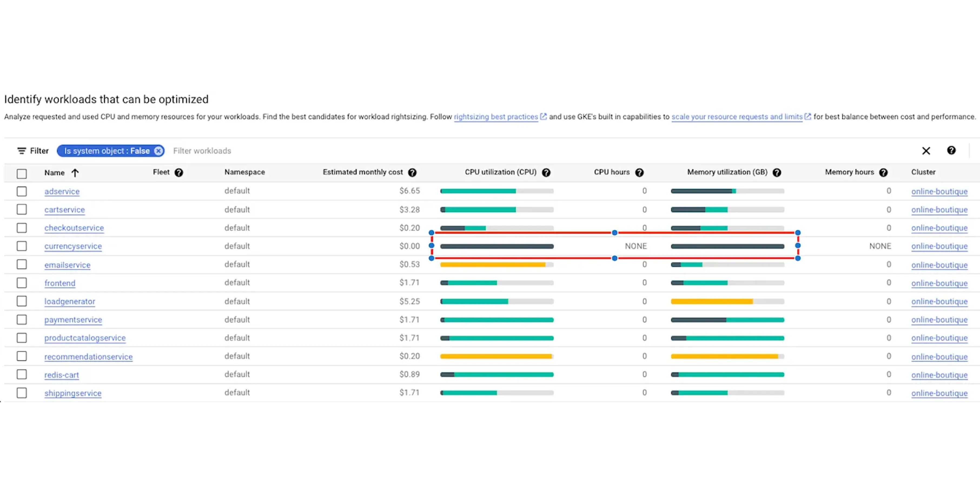Clear the filter using the X icon

pos(926,151)
